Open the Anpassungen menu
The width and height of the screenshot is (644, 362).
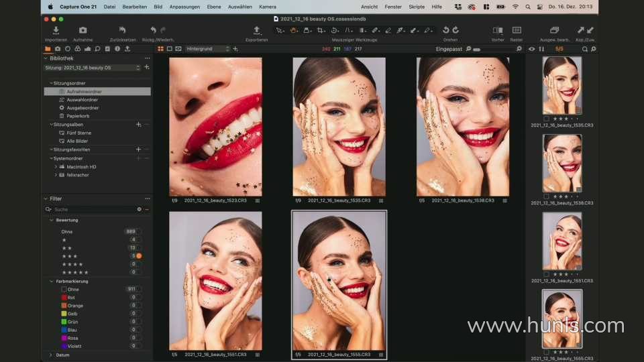(184, 6)
